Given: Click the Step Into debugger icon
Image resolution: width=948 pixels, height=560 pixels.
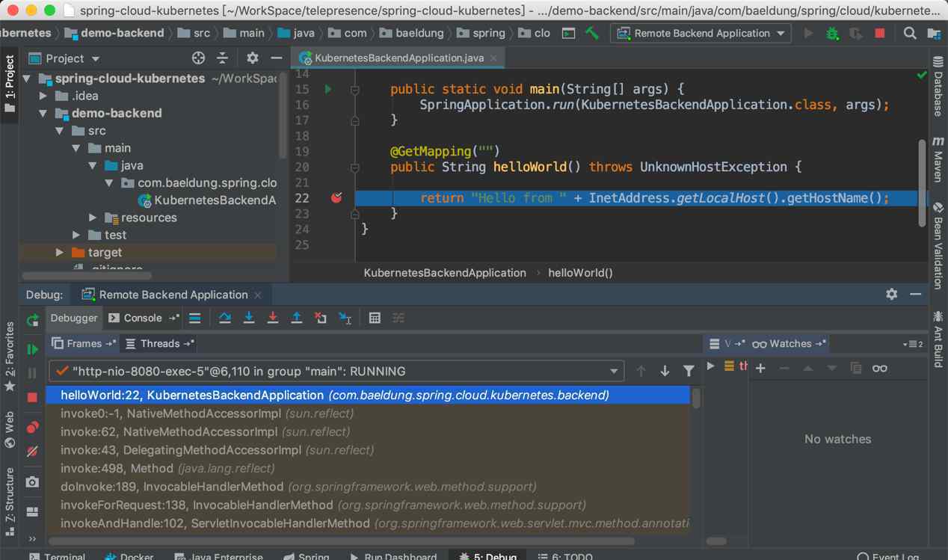Looking at the screenshot, I should tap(249, 318).
